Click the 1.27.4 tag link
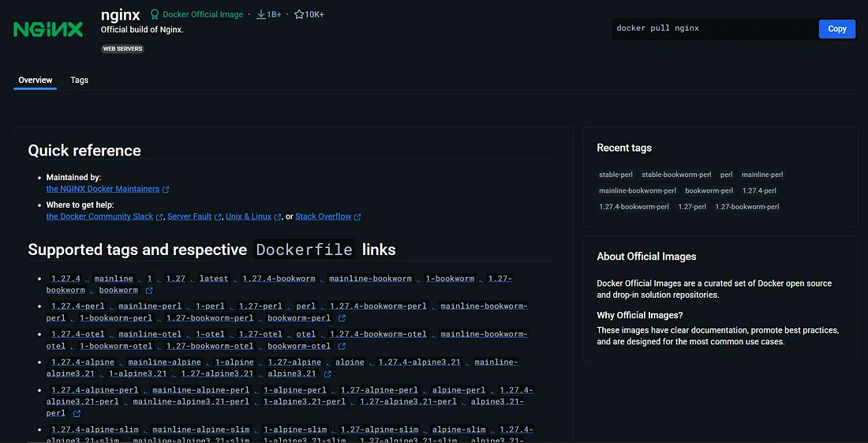 click(65, 279)
